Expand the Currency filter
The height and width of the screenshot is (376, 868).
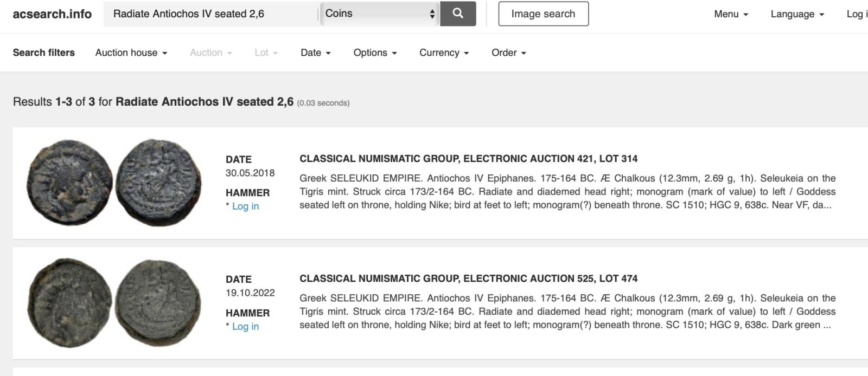tap(444, 53)
